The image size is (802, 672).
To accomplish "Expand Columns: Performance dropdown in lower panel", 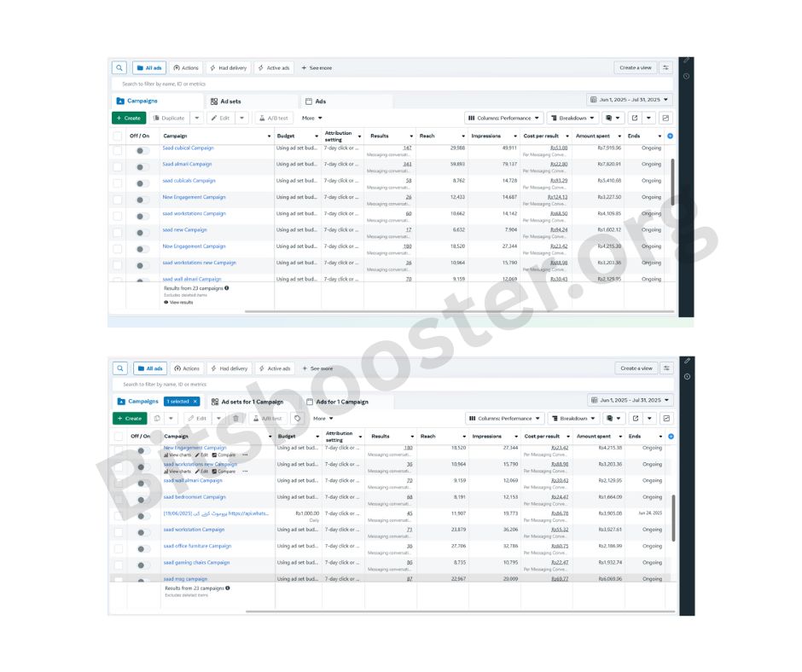I will pyautogui.click(x=505, y=419).
